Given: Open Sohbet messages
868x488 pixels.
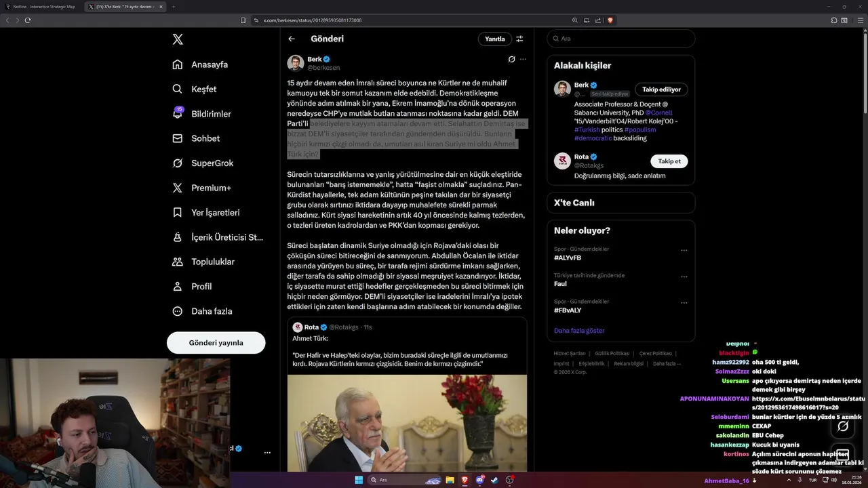Looking at the screenshot, I should pyautogui.click(x=196, y=138).
